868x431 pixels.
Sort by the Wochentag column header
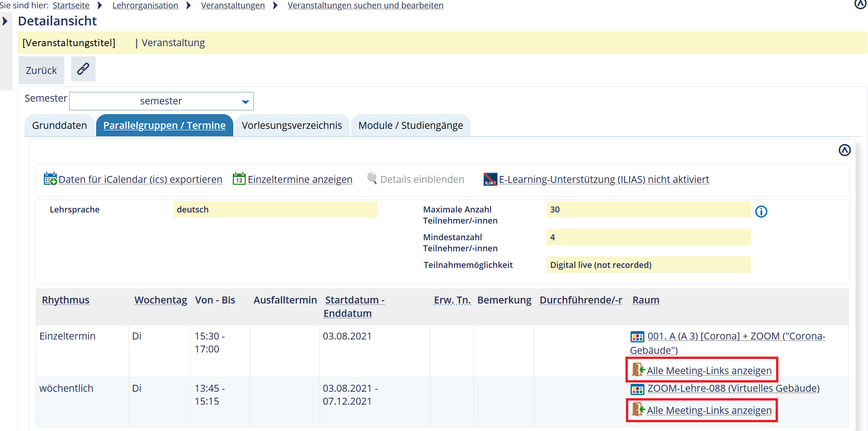coord(161,300)
